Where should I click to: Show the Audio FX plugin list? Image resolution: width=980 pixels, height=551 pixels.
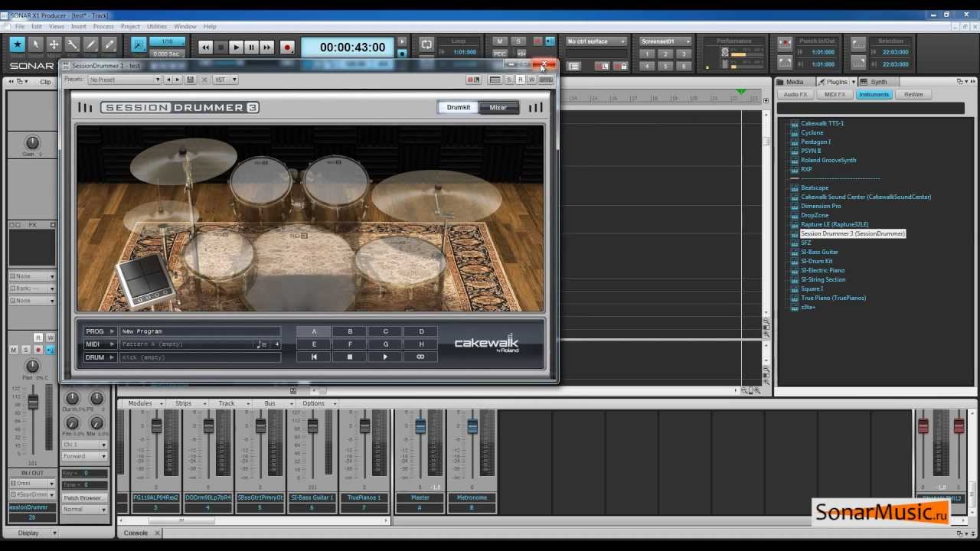[794, 94]
